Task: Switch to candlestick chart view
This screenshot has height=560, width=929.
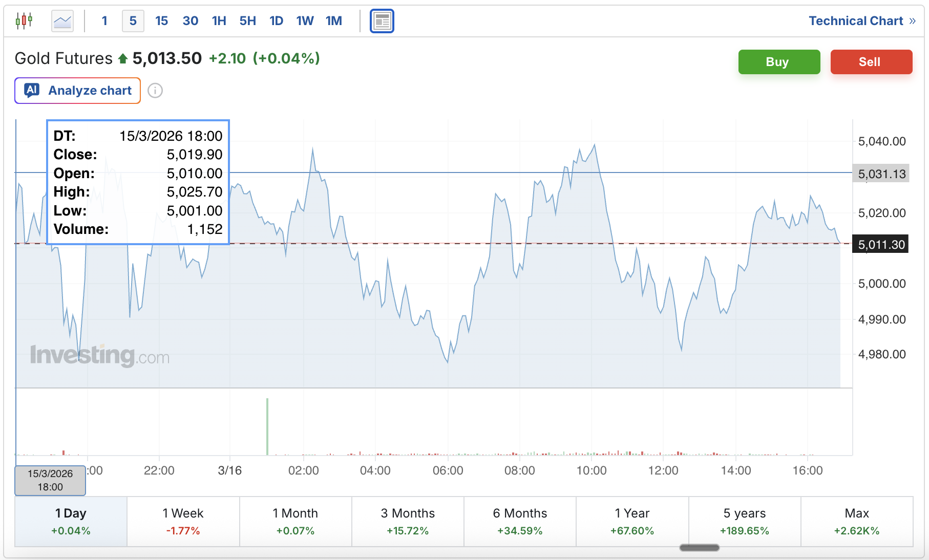Action: tap(24, 20)
